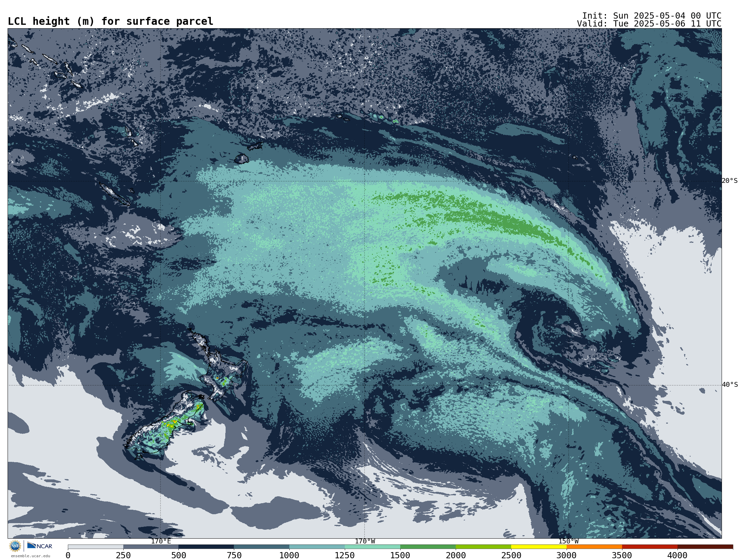
Task: Click the dark brown colorbar segment above 4000
Action: point(705,547)
